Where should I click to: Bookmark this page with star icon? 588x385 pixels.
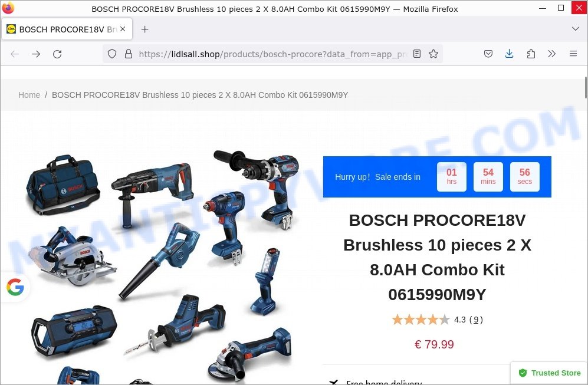tap(433, 54)
